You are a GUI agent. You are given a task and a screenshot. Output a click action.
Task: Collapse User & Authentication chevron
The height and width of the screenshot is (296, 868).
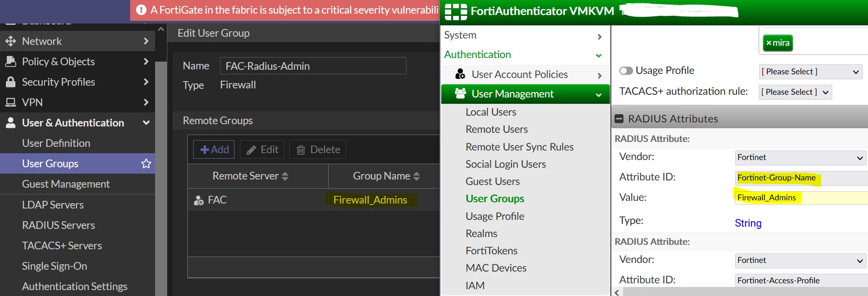click(146, 123)
